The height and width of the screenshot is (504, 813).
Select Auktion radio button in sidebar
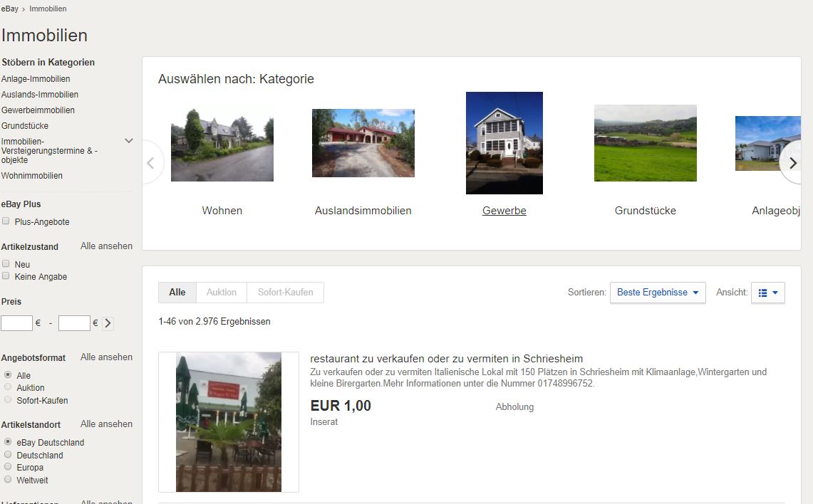(8, 387)
